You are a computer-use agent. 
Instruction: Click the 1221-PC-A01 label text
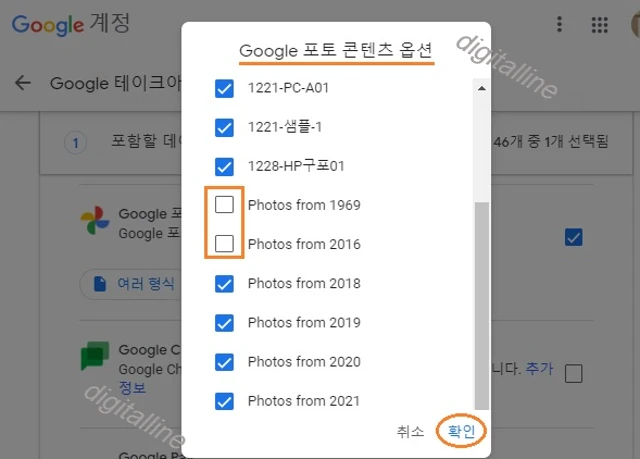(288, 88)
